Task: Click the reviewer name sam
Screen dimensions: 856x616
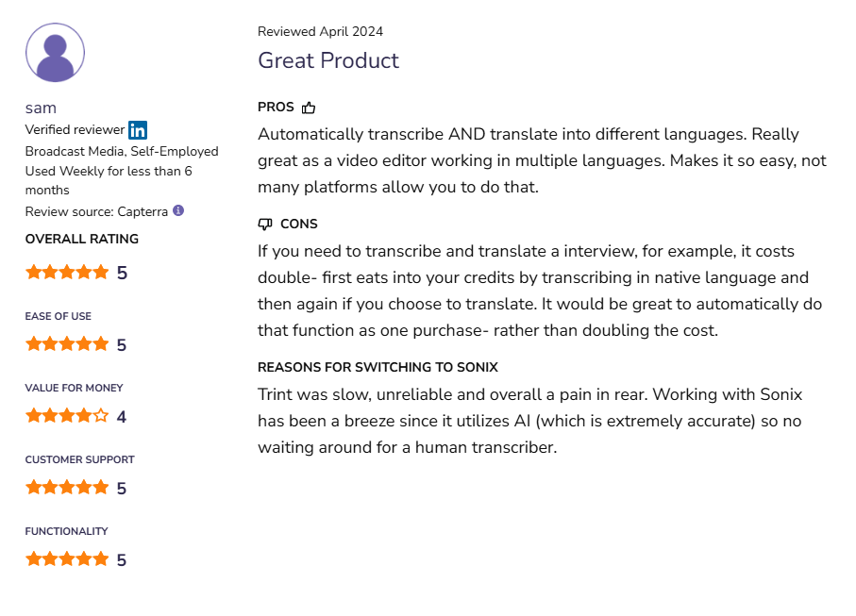Action: click(41, 108)
